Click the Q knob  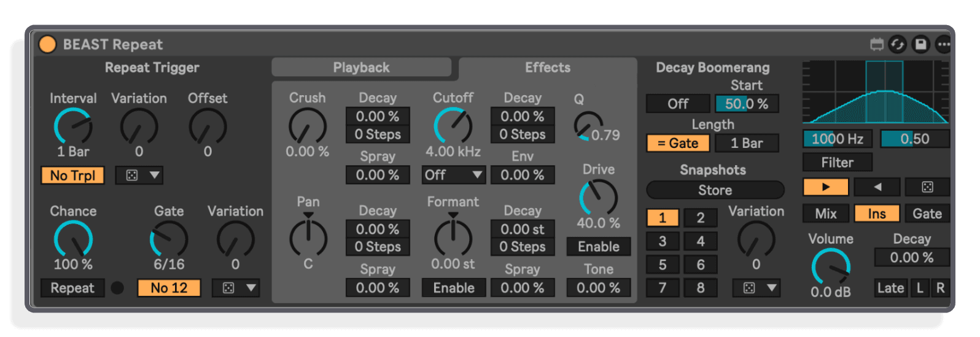(x=588, y=125)
